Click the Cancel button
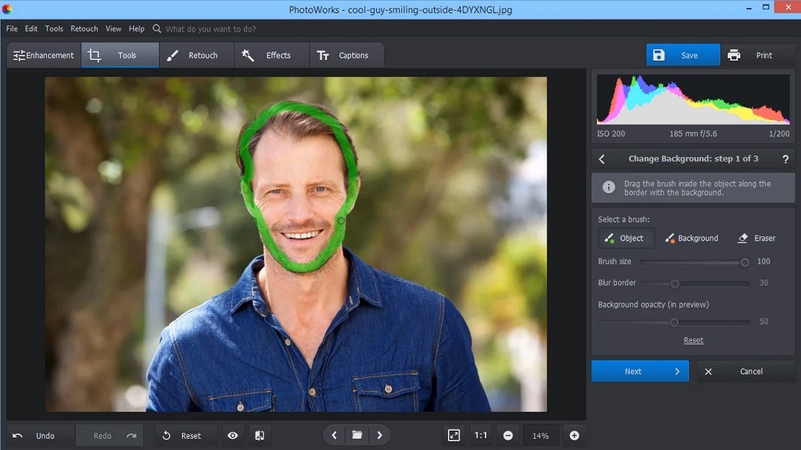801x450 pixels. click(x=745, y=371)
